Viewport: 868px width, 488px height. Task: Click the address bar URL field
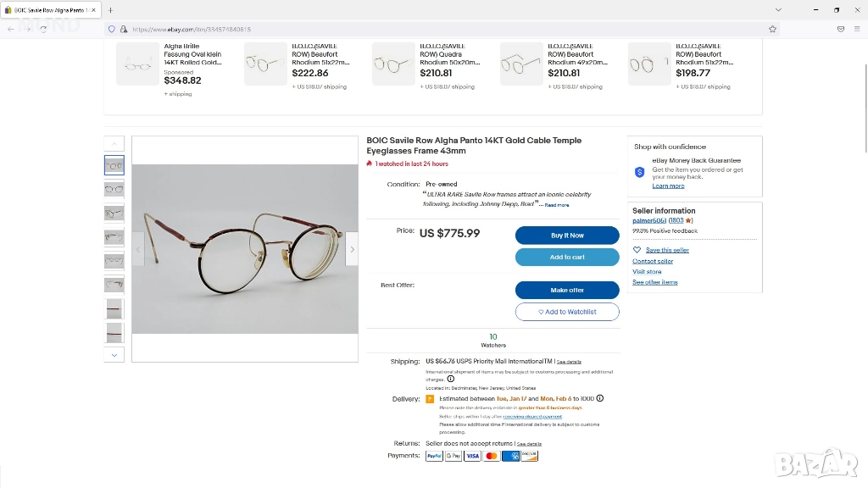click(x=424, y=29)
